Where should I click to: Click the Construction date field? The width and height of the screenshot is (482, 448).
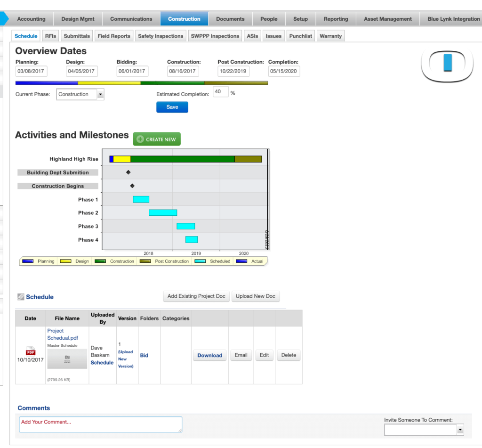click(x=183, y=71)
